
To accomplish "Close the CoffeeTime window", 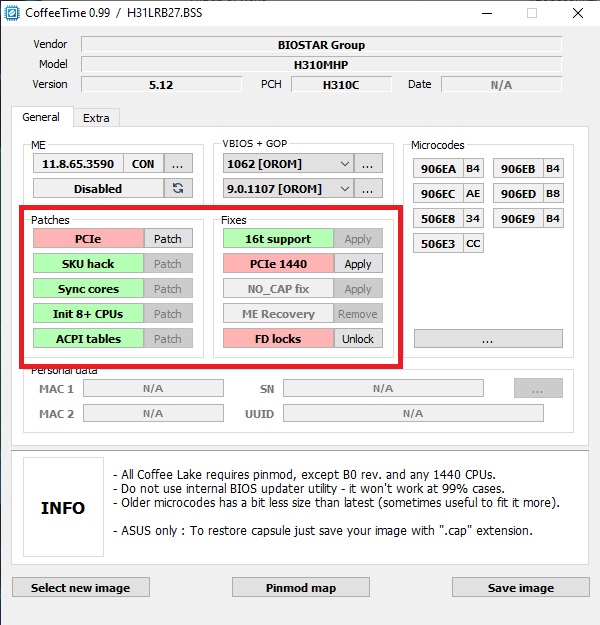I will [578, 13].
